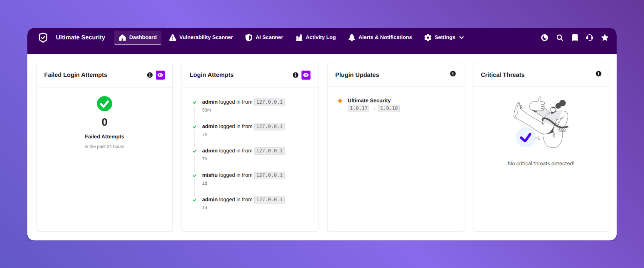Click the star icon in the header
Screen dimensions: 644x268
tap(605, 38)
